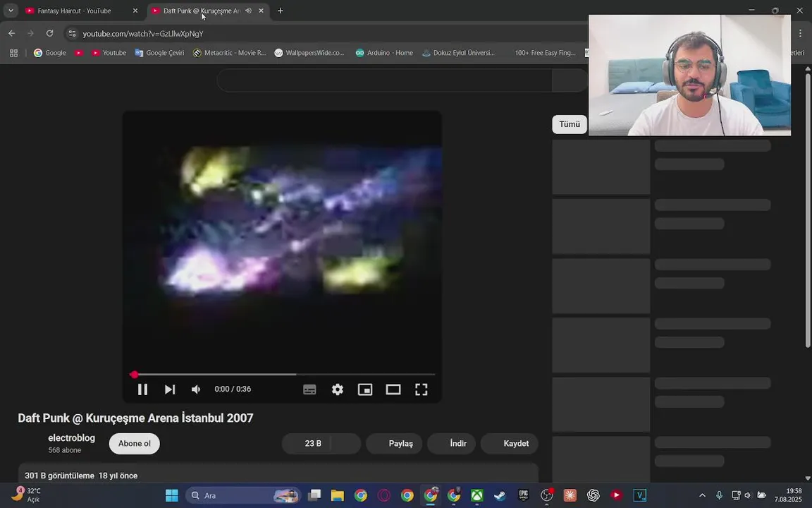Image resolution: width=812 pixels, height=508 pixels.
Task: Show hidden system tray icons
Action: coord(702,495)
